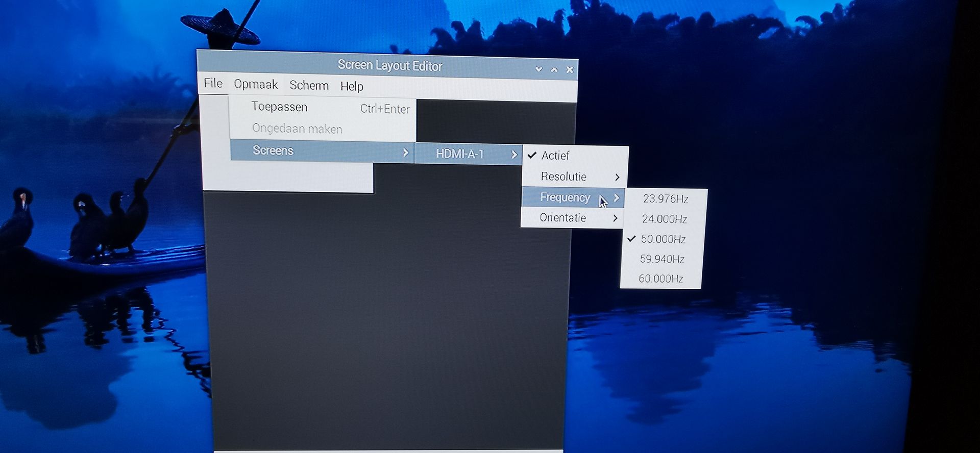Select the checked 50.000Hz frequency

pos(663,239)
